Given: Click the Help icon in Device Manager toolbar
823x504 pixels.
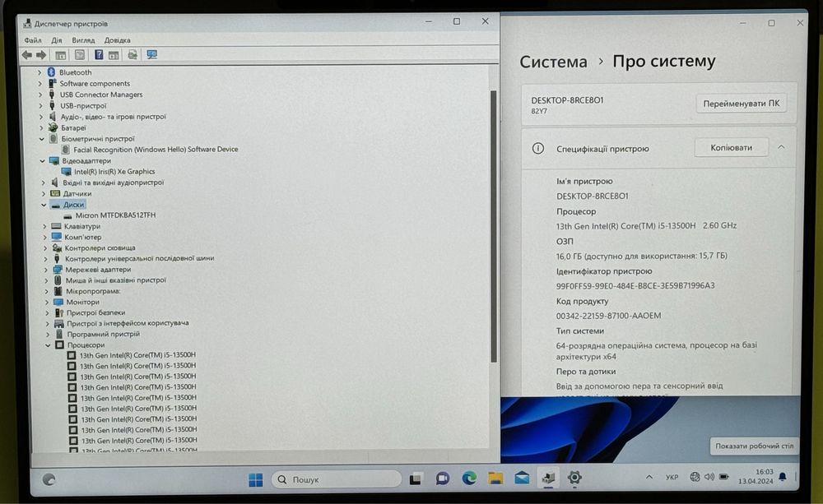Looking at the screenshot, I should click(x=98, y=54).
